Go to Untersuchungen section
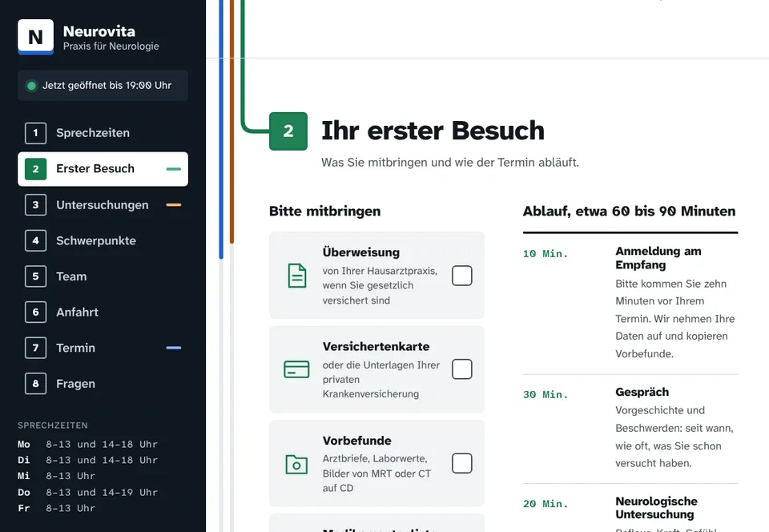The image size is (769, 532). pos(103,205)
